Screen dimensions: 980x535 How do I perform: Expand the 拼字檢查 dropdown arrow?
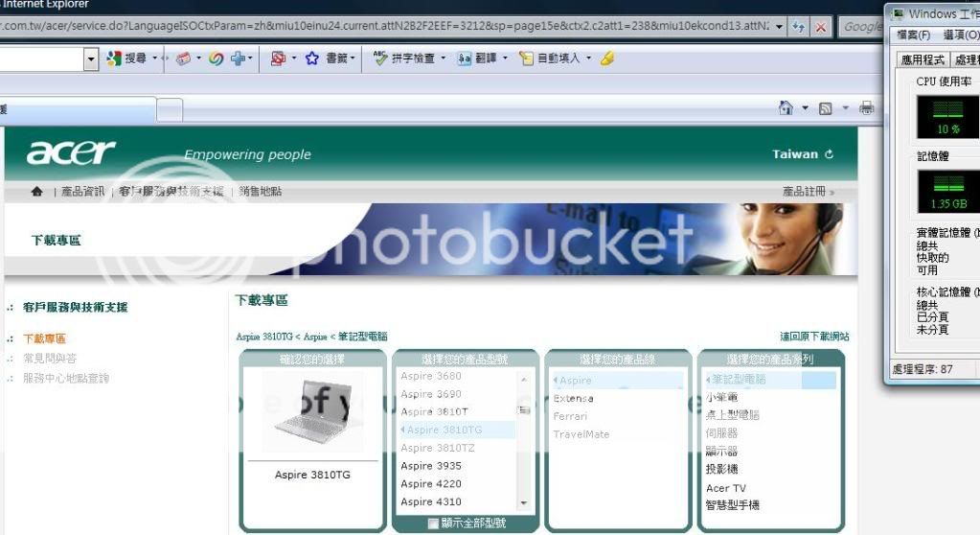(x=444, y=58)
